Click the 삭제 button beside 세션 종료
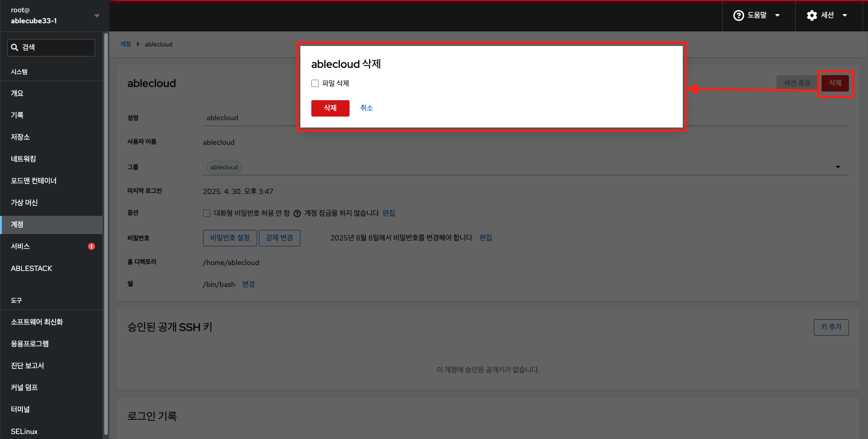 pos(835,83)
